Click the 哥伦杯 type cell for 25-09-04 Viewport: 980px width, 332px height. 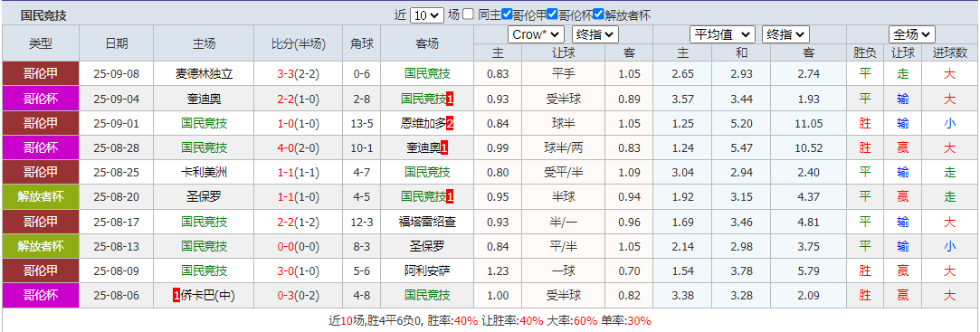pyautogui.click(x=41, y=99)
